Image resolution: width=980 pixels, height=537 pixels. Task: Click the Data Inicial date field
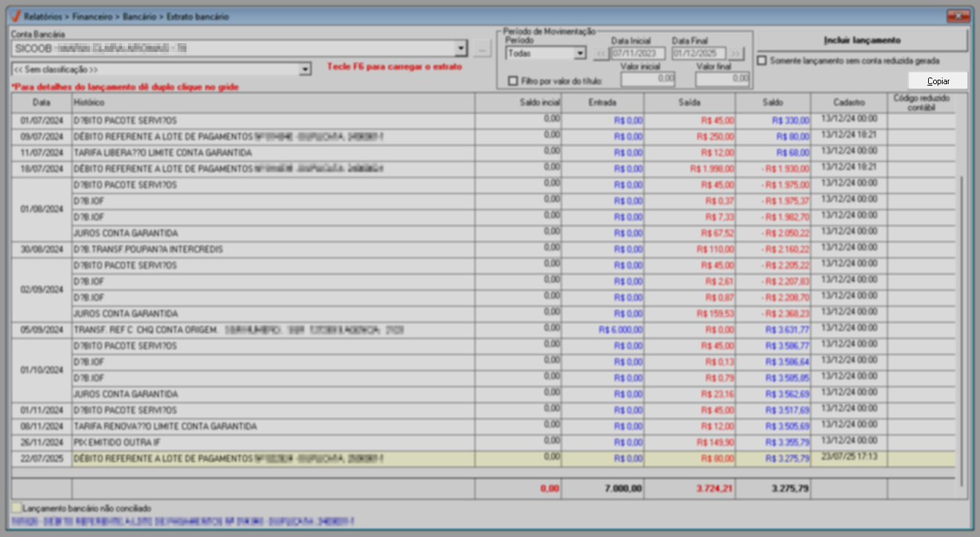tap(638, 53)
